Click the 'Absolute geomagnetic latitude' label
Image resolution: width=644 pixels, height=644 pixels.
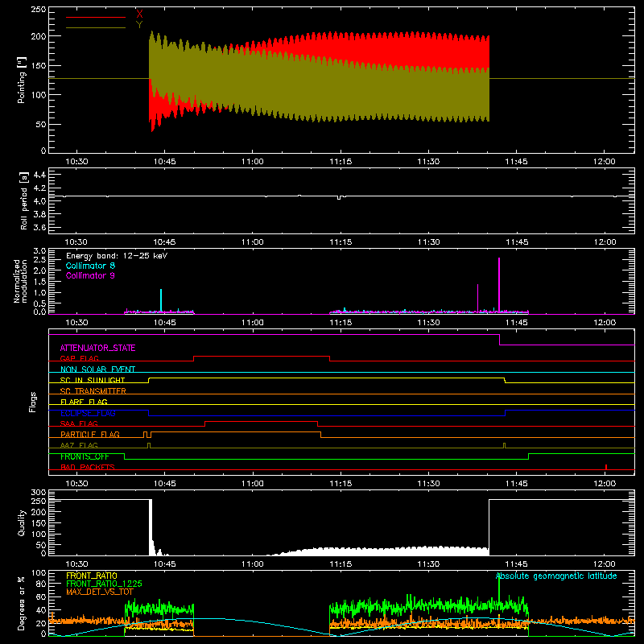tap(556, 576)
